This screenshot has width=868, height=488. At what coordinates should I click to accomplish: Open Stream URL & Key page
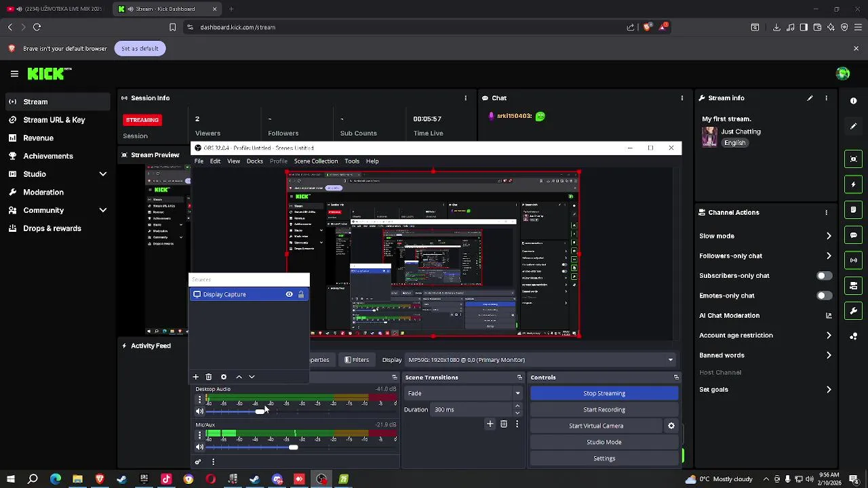tap(54, 120)
